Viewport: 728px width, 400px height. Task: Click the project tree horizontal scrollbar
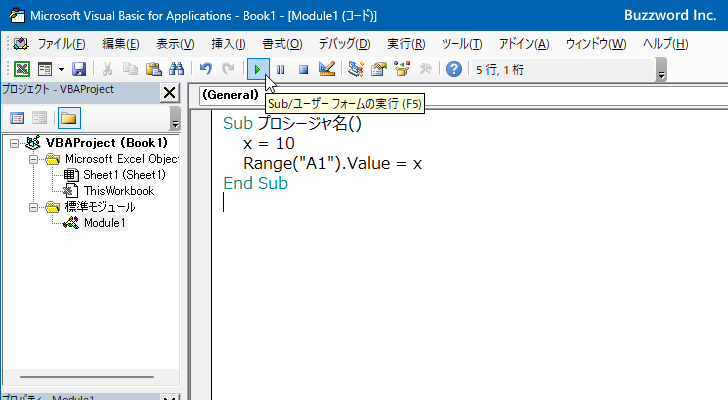coord(87,377)
